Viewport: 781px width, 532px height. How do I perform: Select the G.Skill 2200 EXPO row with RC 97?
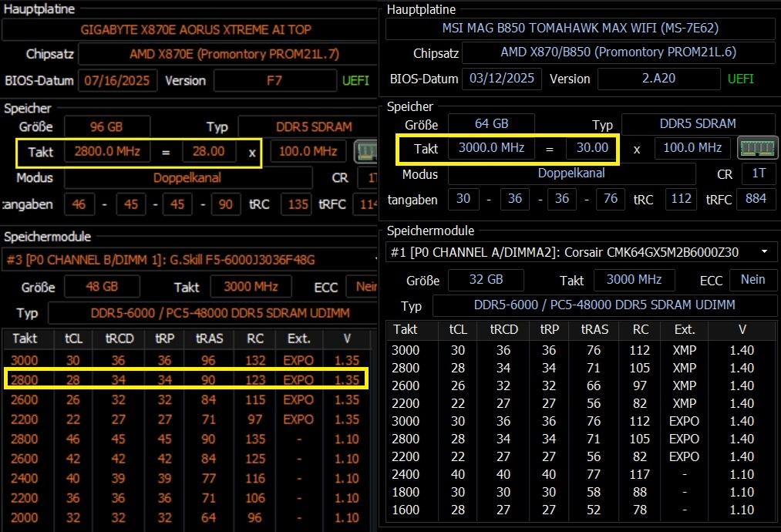tap(187, 419)
